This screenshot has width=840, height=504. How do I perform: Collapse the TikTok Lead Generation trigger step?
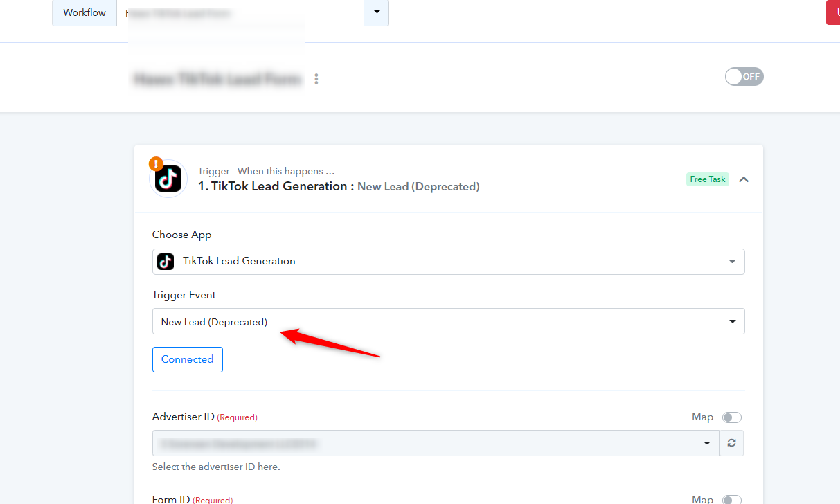[x=744, y=179]
